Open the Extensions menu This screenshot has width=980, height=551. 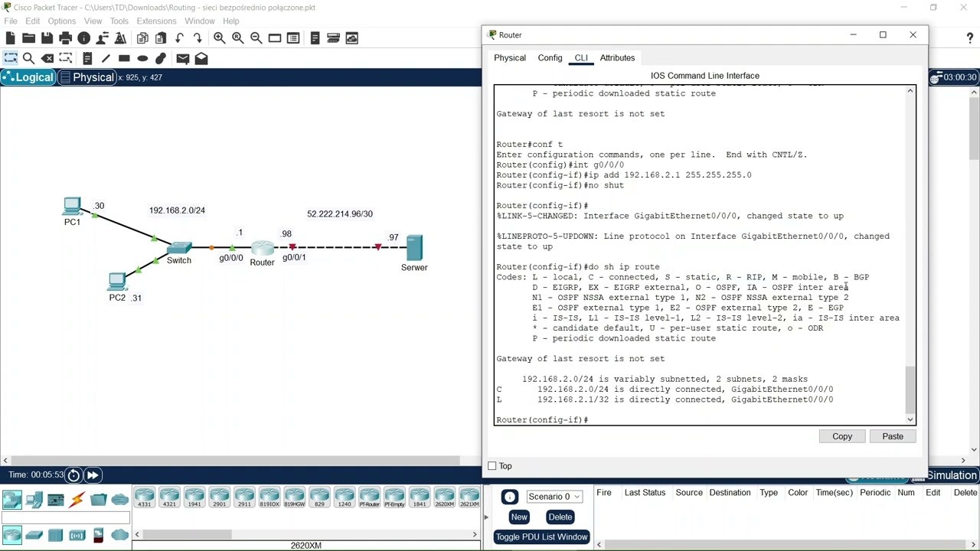click(x=156, y=21)
